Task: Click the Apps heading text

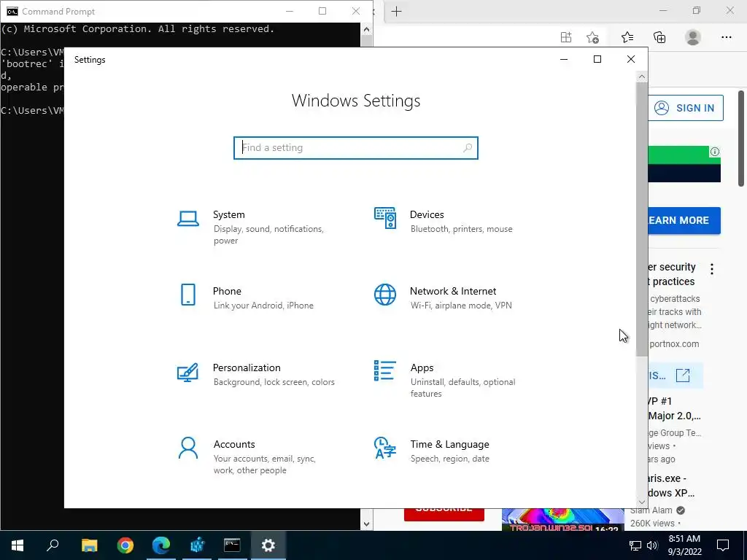Action: [x=422, y=368]
